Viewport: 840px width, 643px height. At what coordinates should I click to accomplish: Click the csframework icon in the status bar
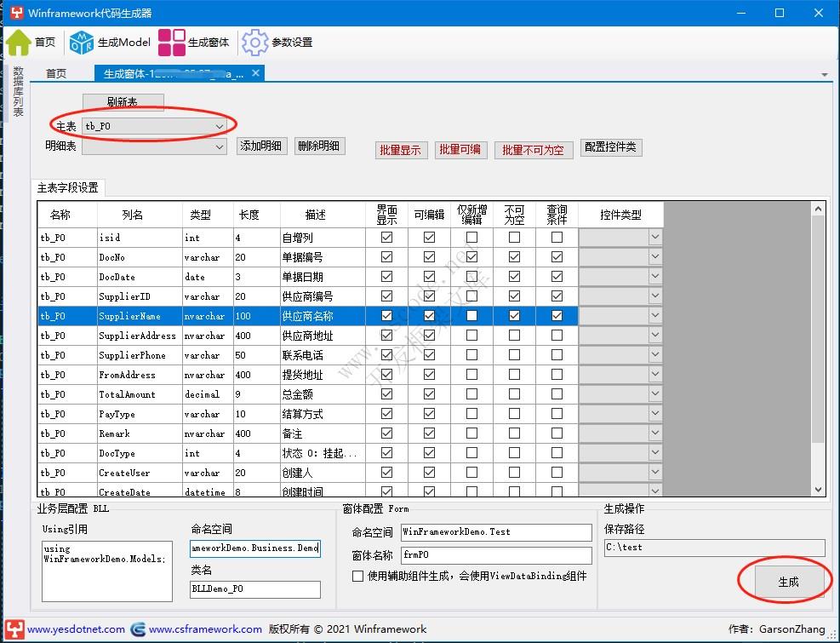click(x=138, y=629)
